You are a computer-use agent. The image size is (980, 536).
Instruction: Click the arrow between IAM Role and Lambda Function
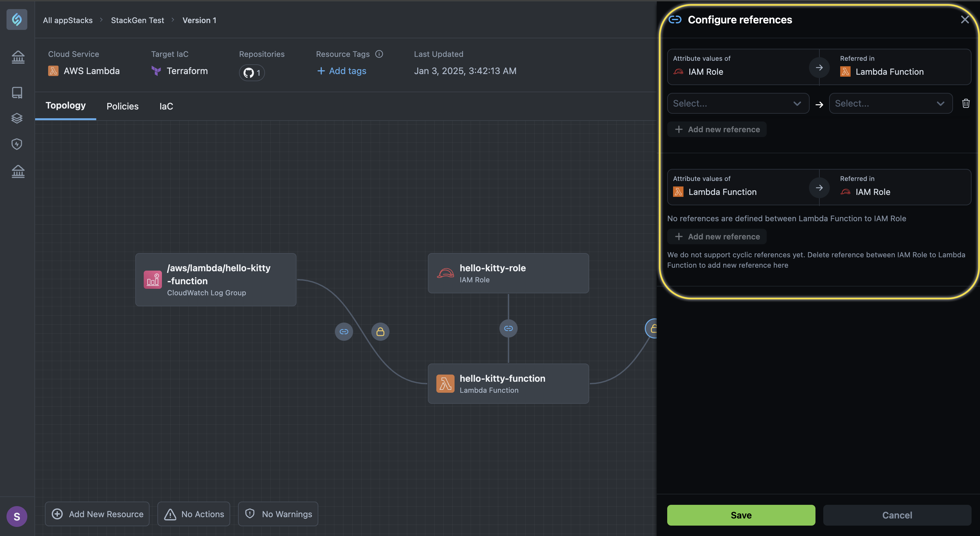click(819, 67)
